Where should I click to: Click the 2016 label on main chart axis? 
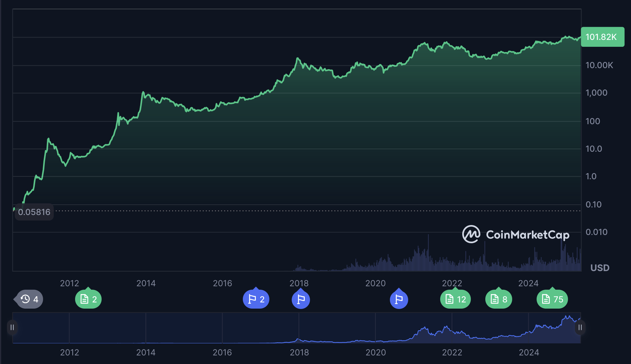pyautogui.click(x=223, y=283)
